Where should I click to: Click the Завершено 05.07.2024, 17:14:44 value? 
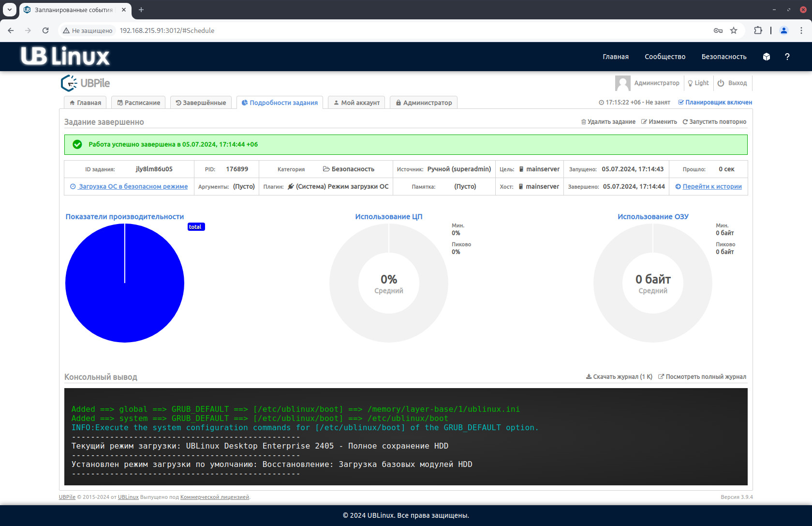[x=634, y=187]
